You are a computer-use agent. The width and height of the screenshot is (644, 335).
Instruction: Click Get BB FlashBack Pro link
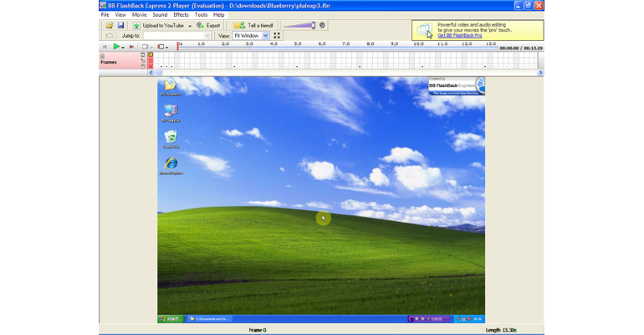tap(460, 35)
